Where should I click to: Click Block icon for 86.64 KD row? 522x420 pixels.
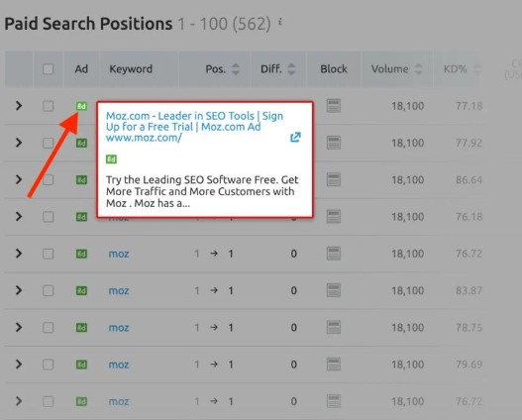tap(333, 179)
